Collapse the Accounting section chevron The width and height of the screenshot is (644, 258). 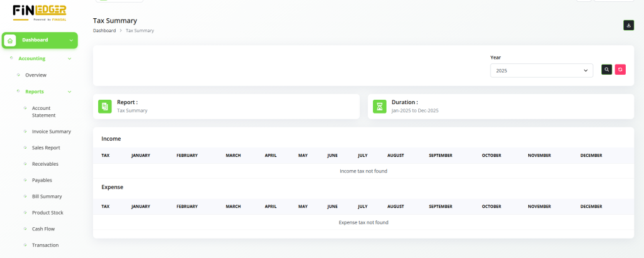(69, 58)
